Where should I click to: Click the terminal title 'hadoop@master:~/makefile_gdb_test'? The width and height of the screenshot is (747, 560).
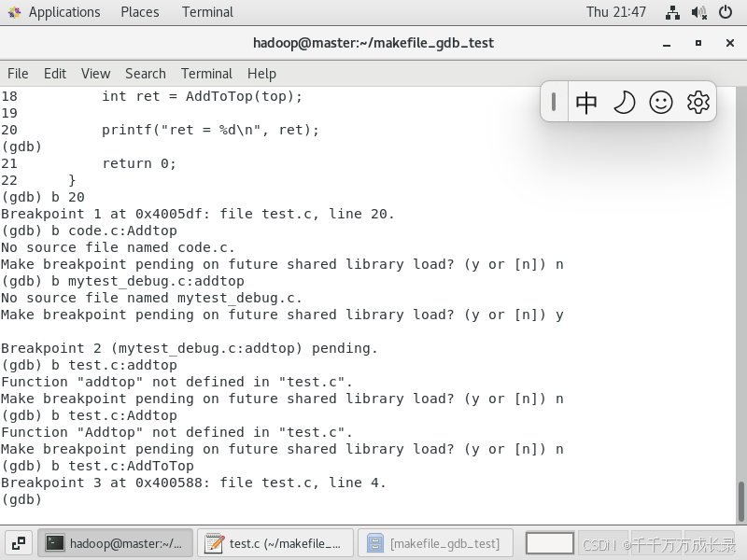[x=373, y=43]
